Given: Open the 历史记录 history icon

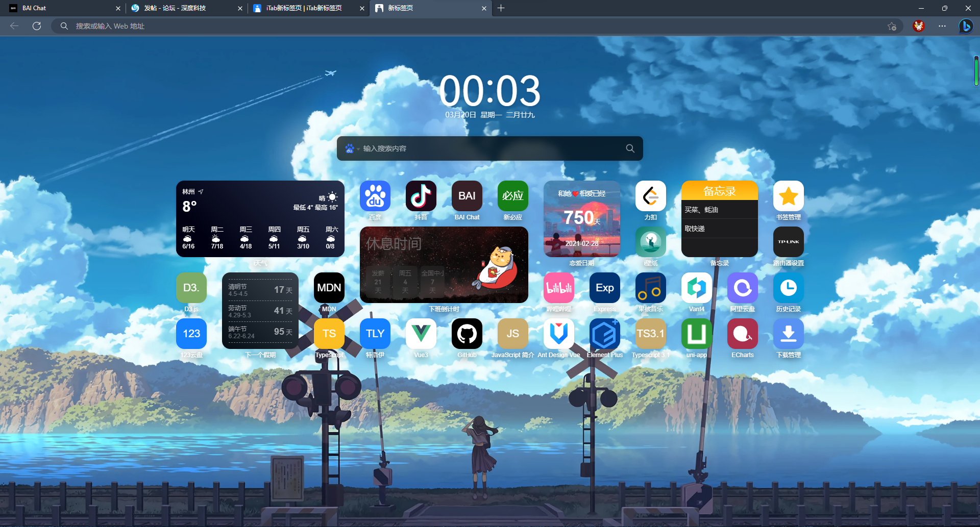Looking at the screenshot, I should pos(788,288).
